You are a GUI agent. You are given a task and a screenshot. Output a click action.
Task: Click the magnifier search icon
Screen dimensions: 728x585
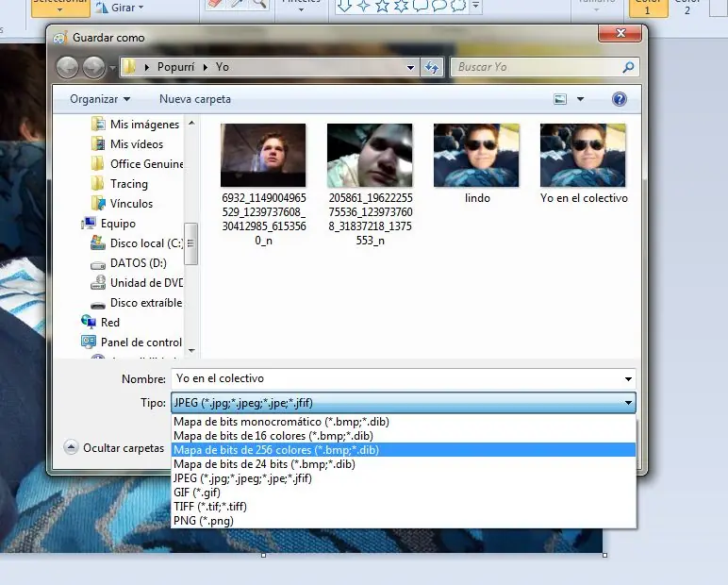tap(628, 67)
